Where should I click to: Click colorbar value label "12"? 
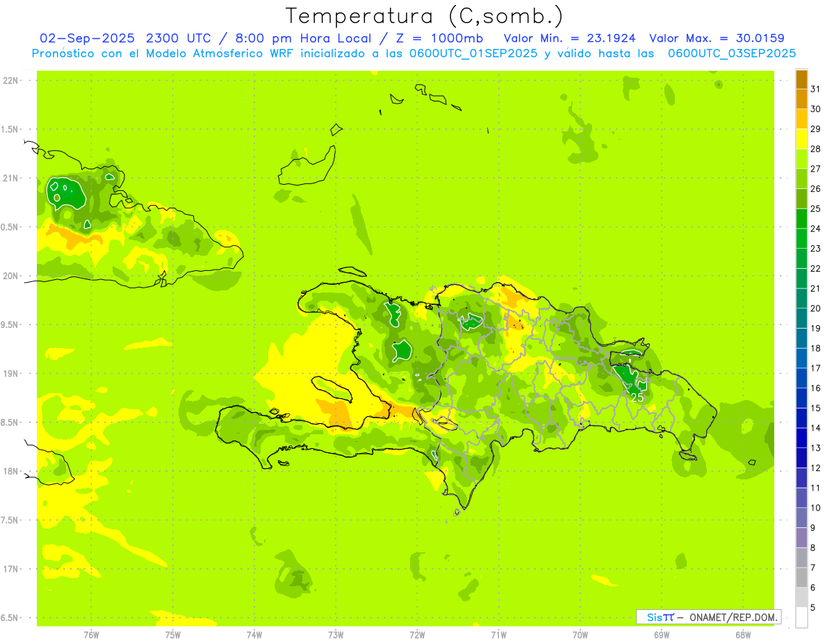815,468
